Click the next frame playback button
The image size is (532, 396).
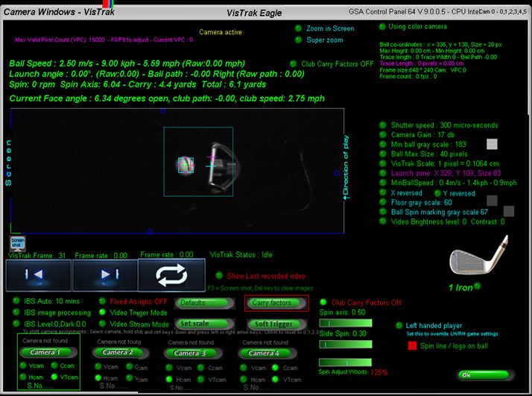[x=104, y=275]
